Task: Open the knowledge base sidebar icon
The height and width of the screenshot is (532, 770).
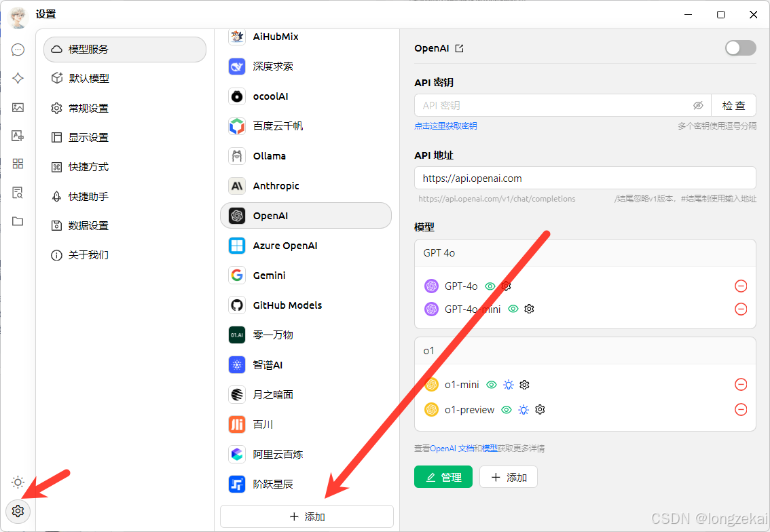Action: (x=18, y=193)
